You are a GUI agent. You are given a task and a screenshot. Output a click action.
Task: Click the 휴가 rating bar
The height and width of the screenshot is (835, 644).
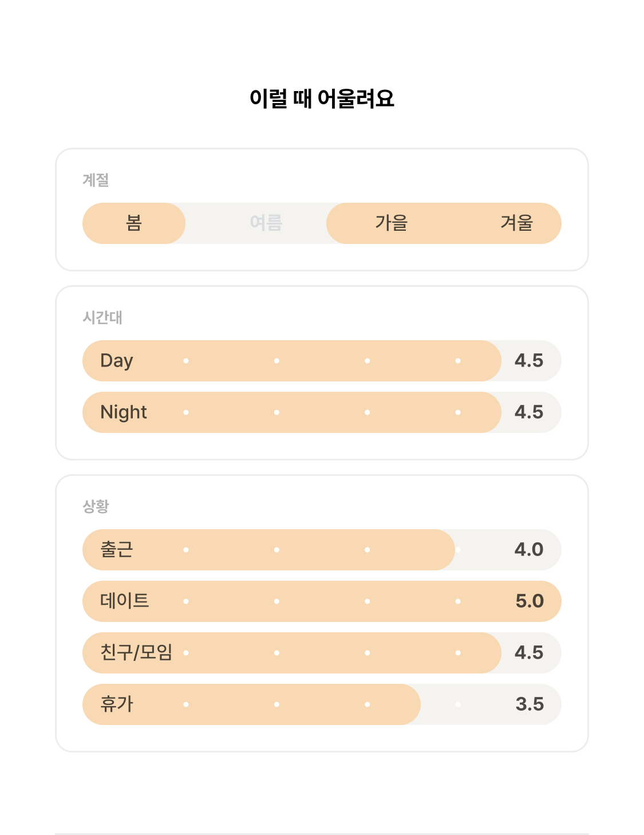coord(322,704)
